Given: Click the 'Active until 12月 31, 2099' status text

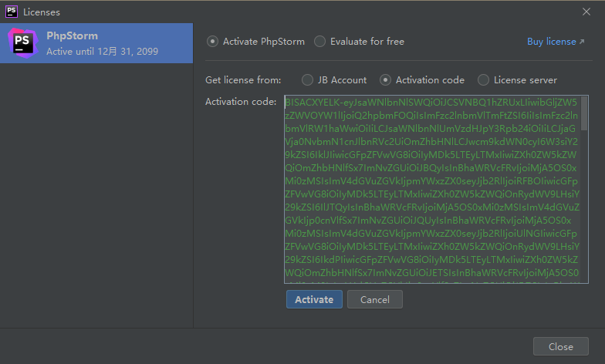Looking at the screenshot, I should coord(102,51).
